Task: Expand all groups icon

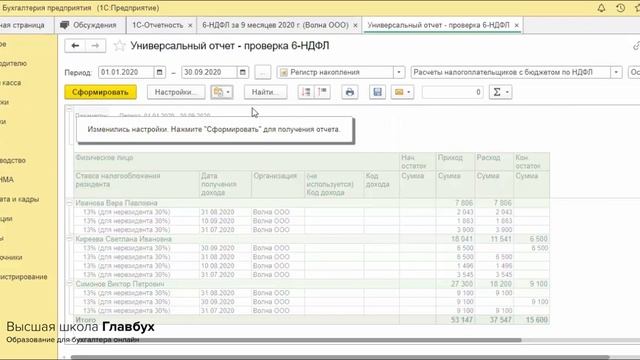Action: point(306,92)
